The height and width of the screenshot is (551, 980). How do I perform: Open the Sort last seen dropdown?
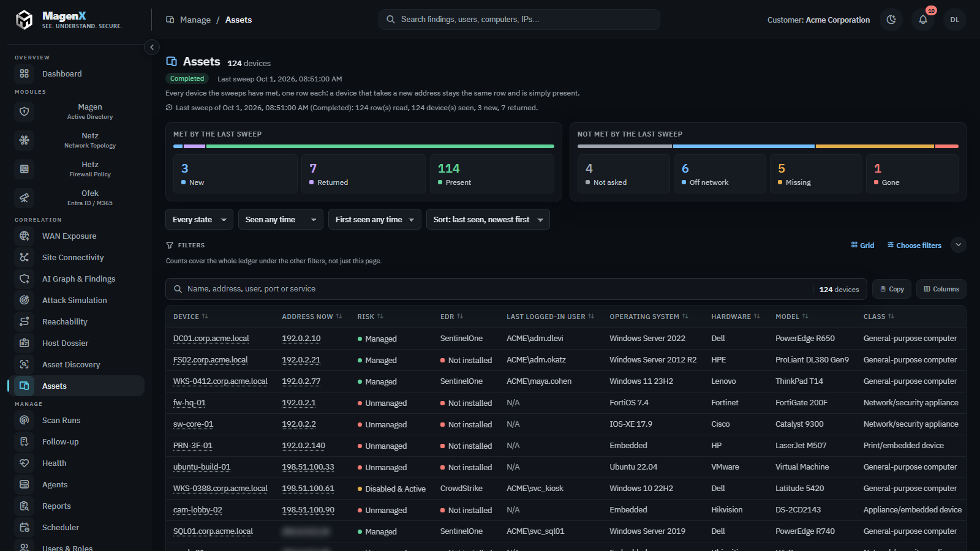(488, 219)
